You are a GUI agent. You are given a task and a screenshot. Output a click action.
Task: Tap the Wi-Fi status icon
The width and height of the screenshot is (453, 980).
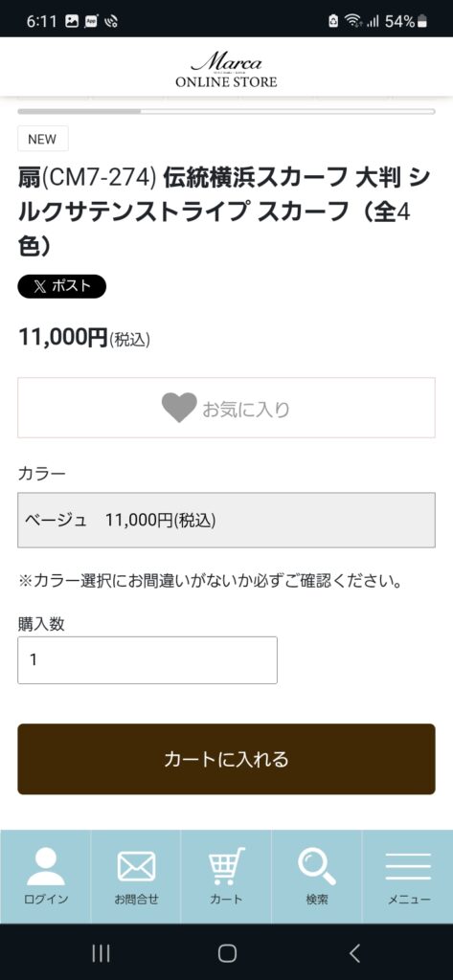(352, 21)
